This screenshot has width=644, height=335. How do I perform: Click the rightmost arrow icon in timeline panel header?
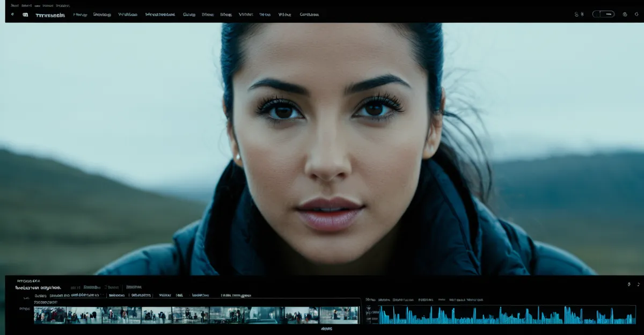point(638,284)
